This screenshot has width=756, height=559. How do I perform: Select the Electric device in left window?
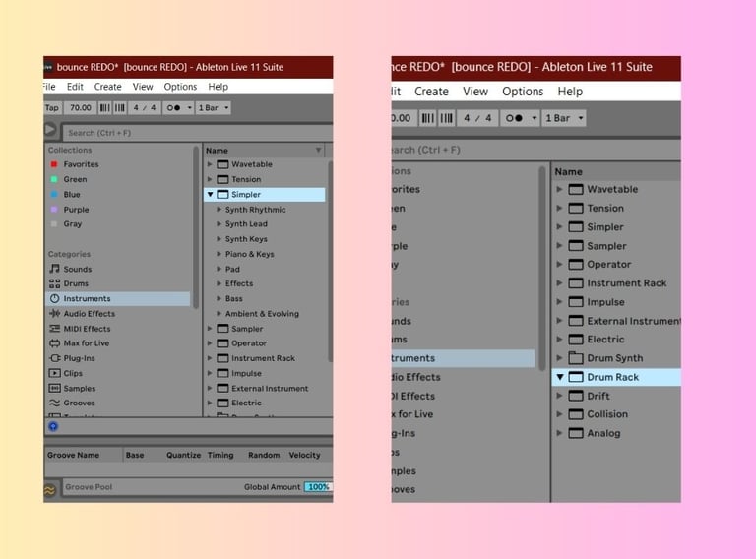[x=246, y=403]
